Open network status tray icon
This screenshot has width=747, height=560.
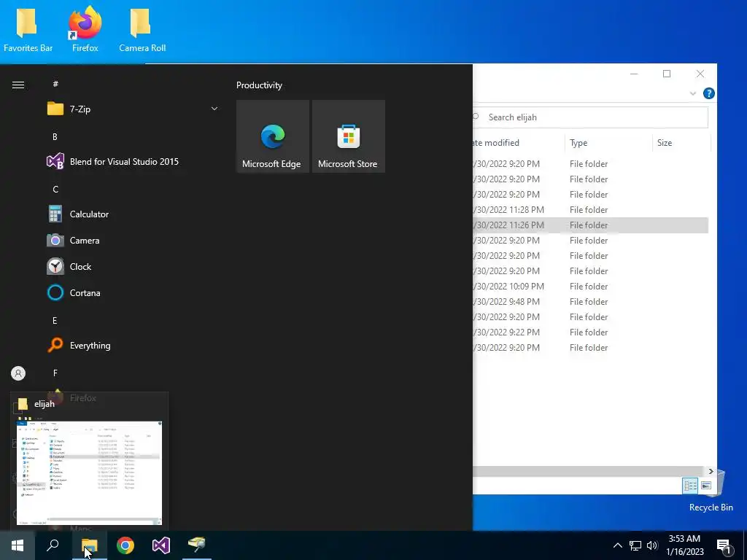pos(635,545)
